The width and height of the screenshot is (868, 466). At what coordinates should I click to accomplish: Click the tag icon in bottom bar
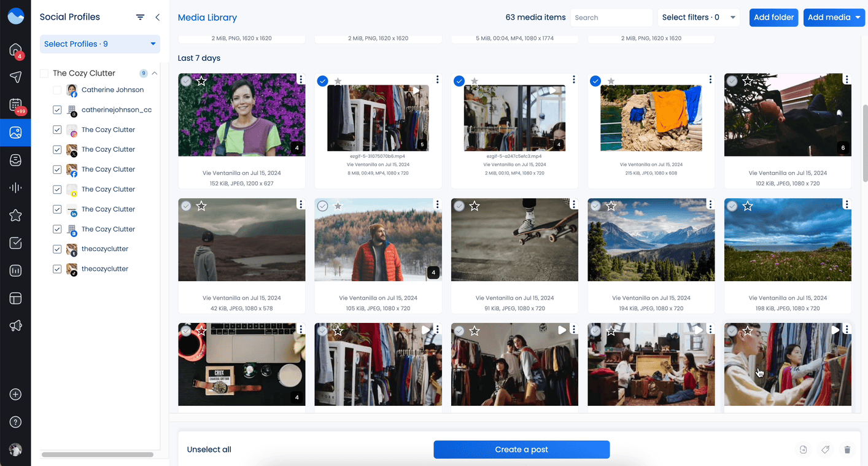(825, 450)
